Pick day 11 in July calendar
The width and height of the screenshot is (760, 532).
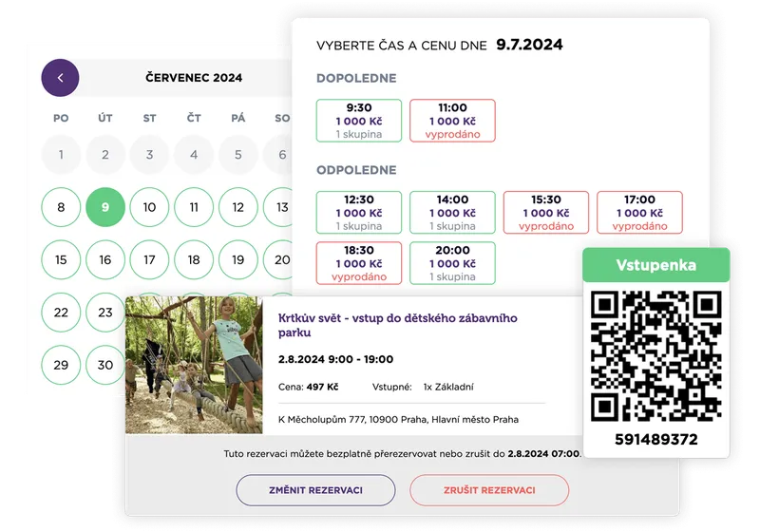194,207
